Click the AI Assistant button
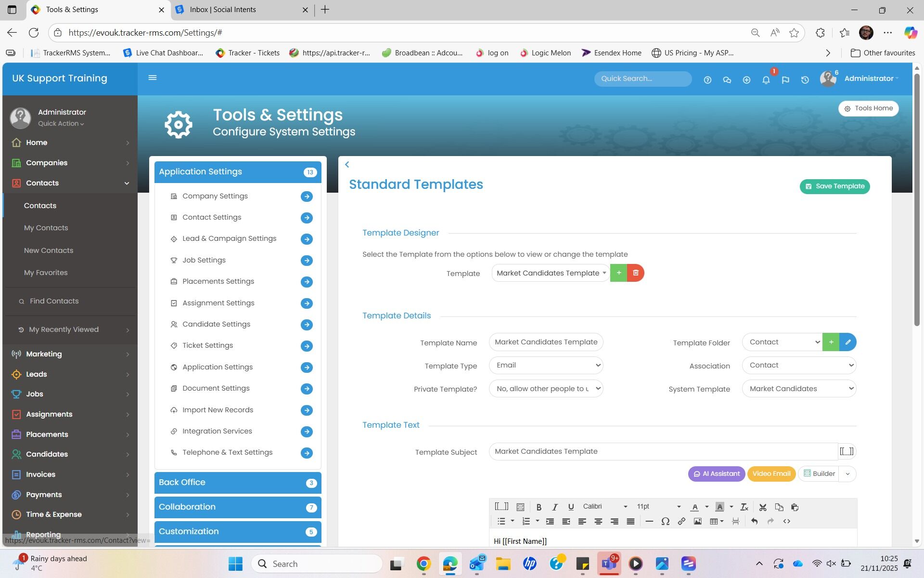 pyautogui.click(x=717, y=474)
